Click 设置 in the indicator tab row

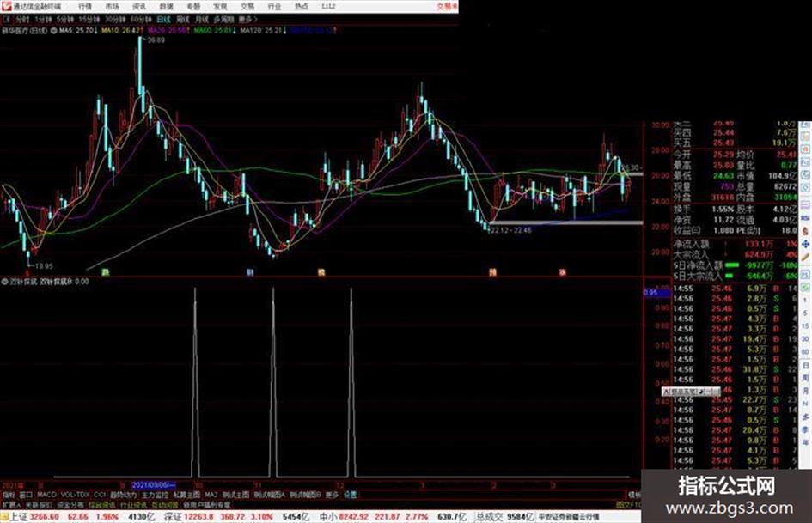click(x=350, y=495)
